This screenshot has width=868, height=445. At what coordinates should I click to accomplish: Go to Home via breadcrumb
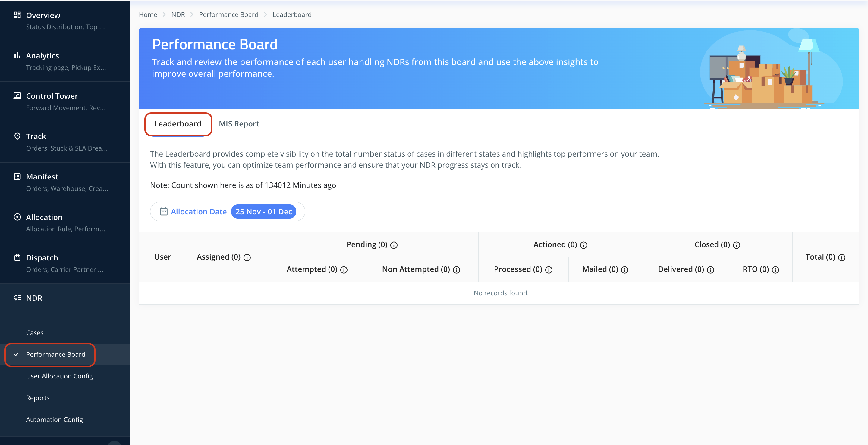[x=148, y=14]
